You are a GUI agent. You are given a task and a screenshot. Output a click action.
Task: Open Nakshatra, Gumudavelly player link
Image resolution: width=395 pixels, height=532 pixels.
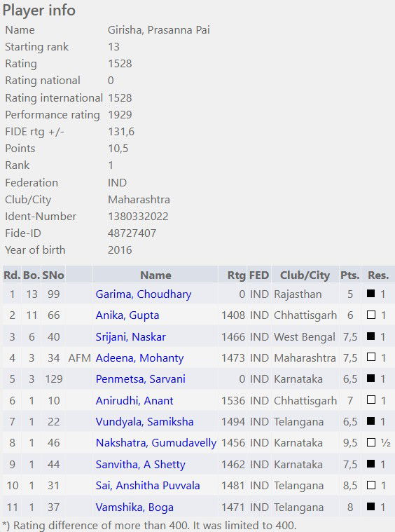pos(156,443)
